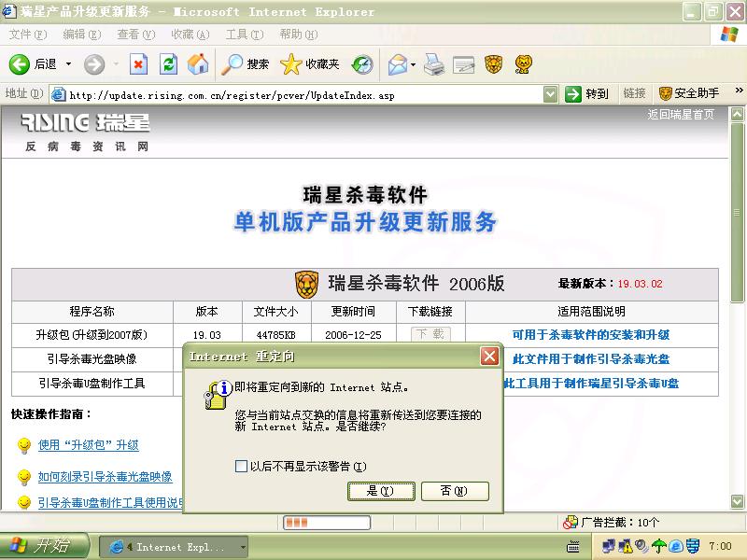
Task: Open the Mail envelope icon
Action: click(x=398, y=64)
